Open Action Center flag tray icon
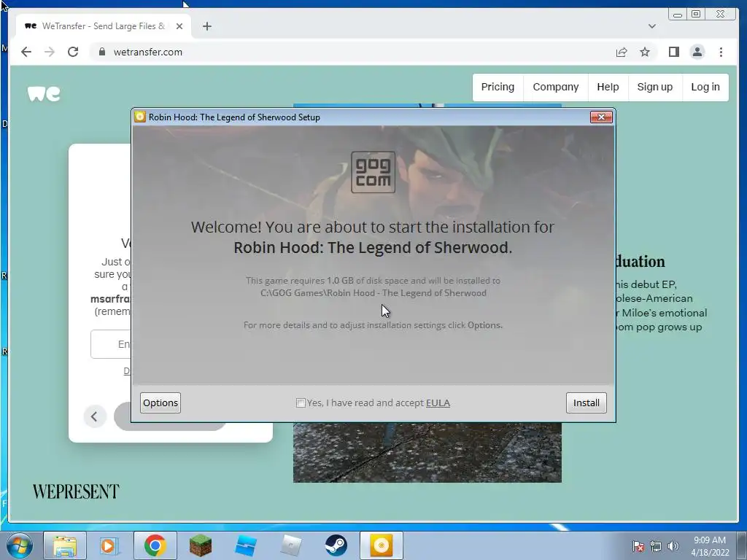Screen dimensions: 747x560 (638, 546)
